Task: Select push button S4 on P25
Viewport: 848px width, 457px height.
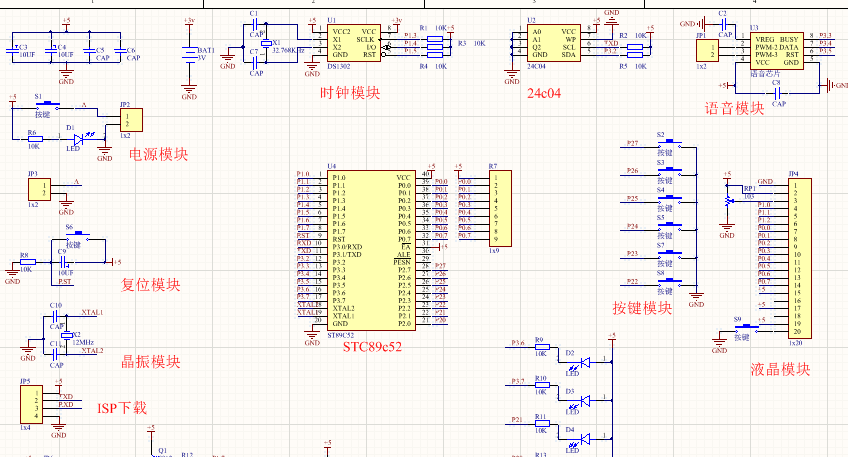Action: [669, 198]
